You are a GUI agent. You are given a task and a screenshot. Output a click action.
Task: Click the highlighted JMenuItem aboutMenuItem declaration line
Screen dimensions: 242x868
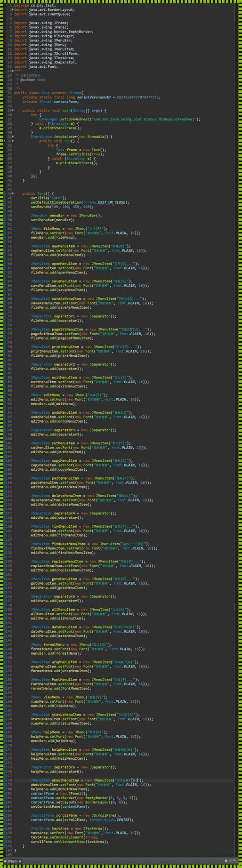click(87, 780)
